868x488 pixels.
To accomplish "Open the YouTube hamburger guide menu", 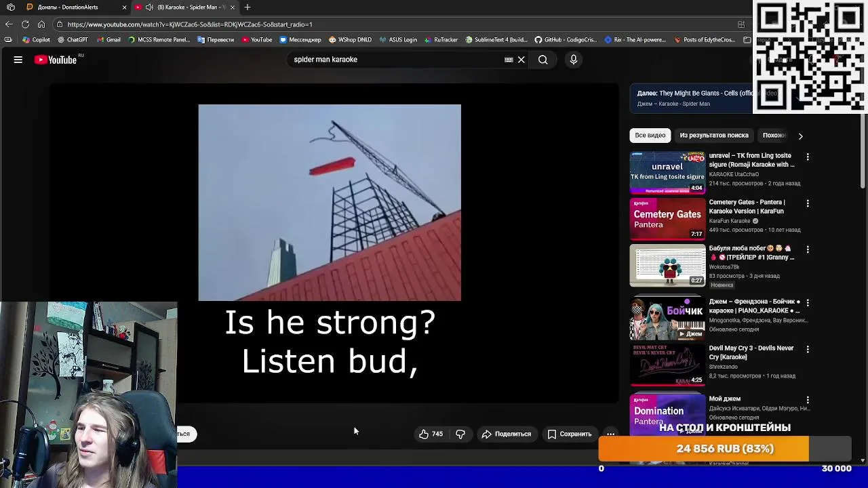I will click(x=18, y=60).
